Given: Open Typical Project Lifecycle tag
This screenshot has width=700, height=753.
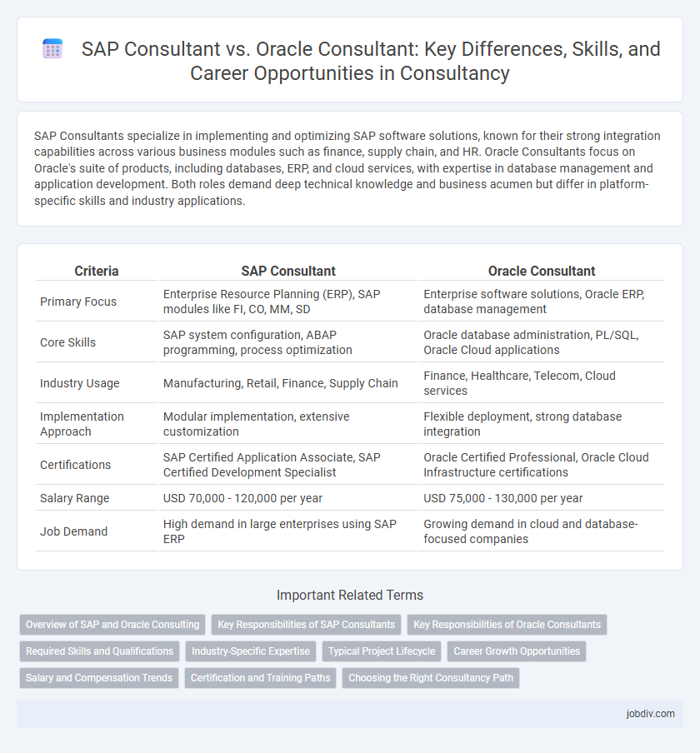Looking at the screenshot, I should tap(382, 651).
